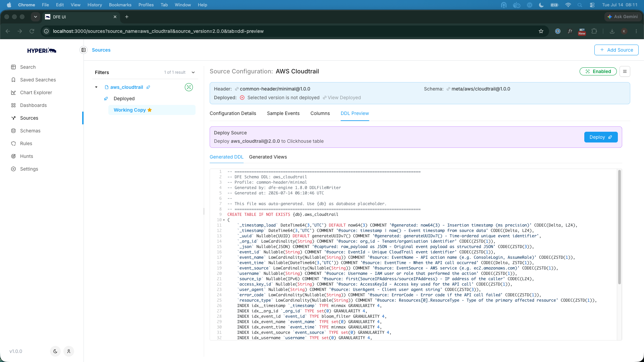644x362 pixels.
Task: Open Chart Explorer icon
Action: pos(13,93)
